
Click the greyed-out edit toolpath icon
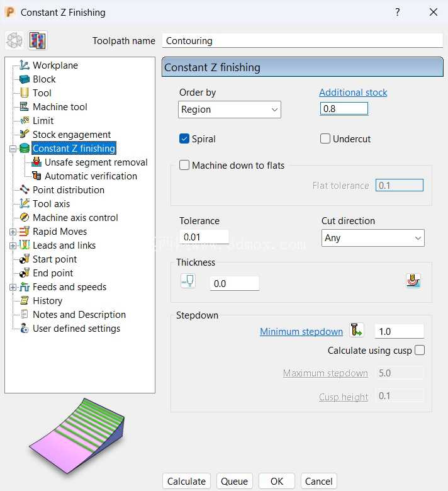[14, 40]
